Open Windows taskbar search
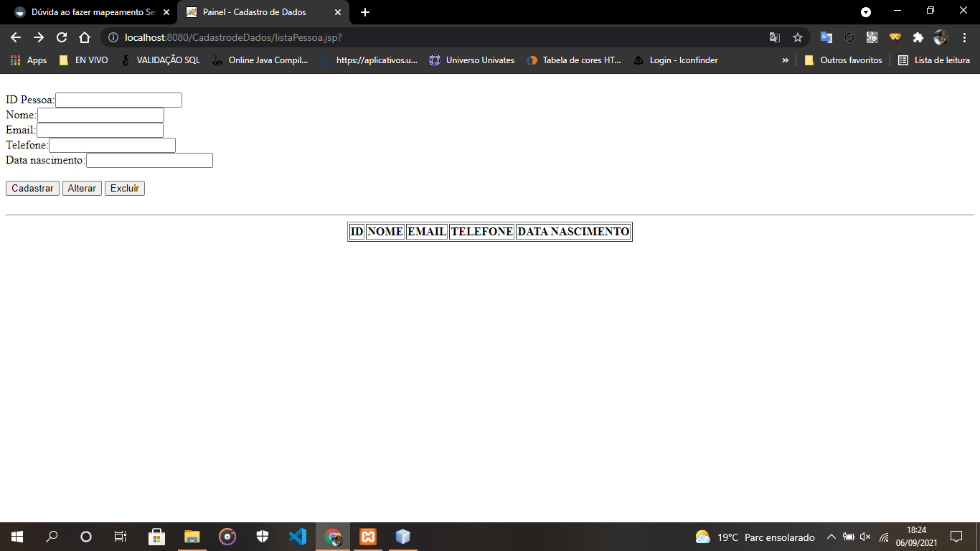Screen dimensions: 980x551 [52, 537]
